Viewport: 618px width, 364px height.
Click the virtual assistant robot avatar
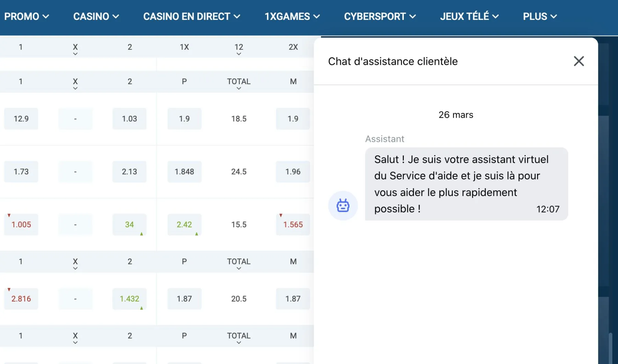343,205
